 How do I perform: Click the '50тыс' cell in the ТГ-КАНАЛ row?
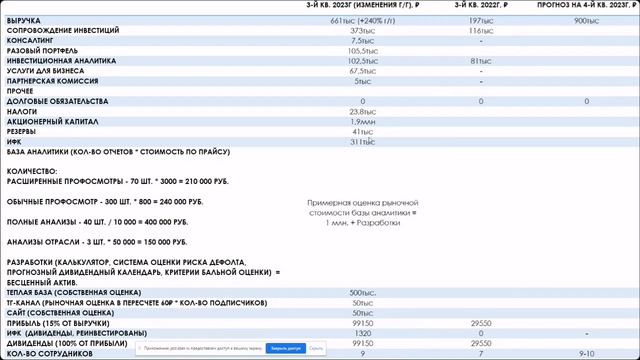click(x=362, y=303)
